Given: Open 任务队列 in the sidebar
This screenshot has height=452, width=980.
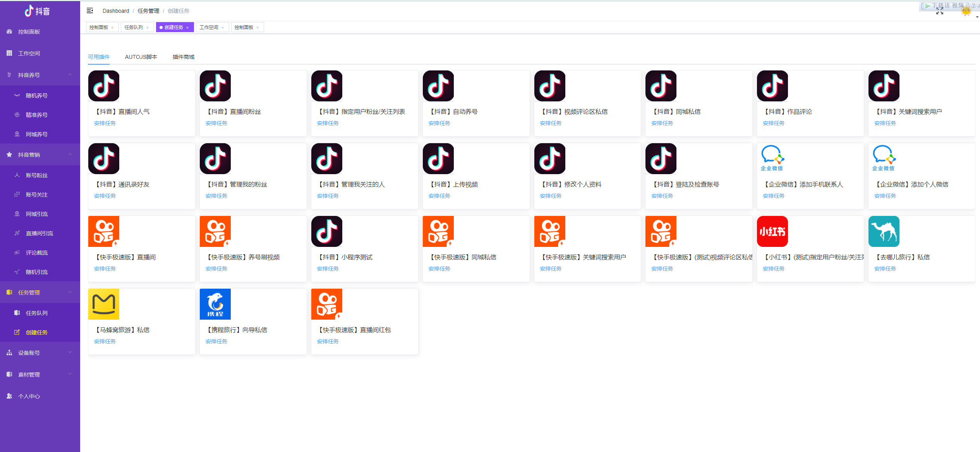Looking at the screenshot, I should pos(40,313).
